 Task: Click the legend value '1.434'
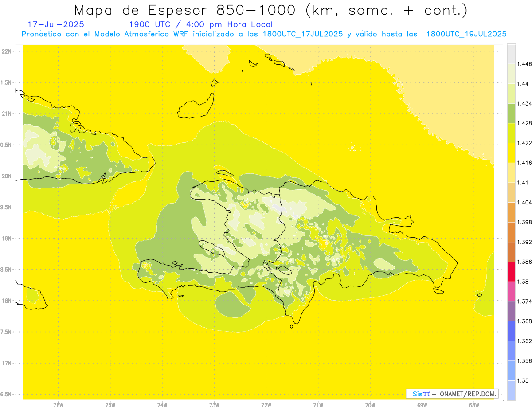[x=524, y=103]
